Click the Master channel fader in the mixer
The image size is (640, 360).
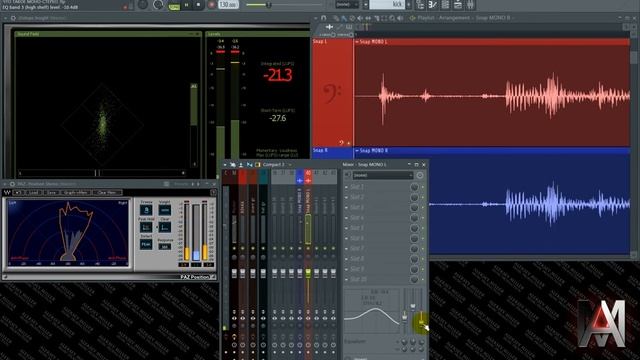click(x=234, y=273)
